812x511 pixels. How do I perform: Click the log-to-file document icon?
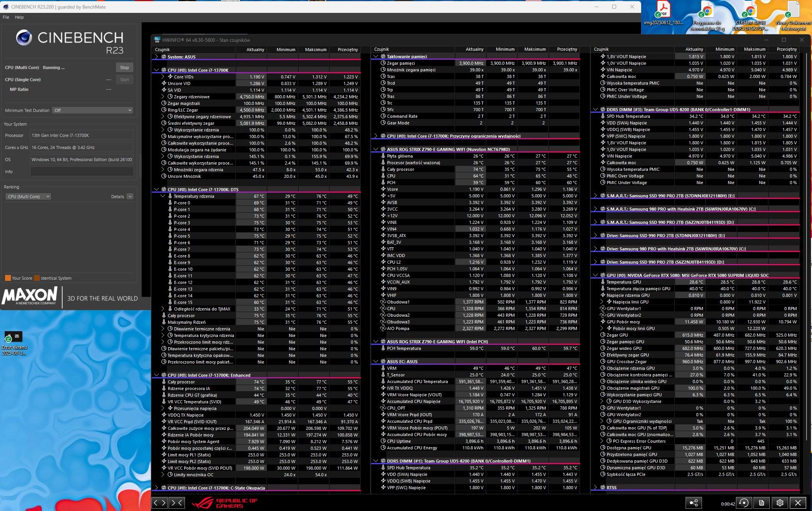click(x=761, y=503)
